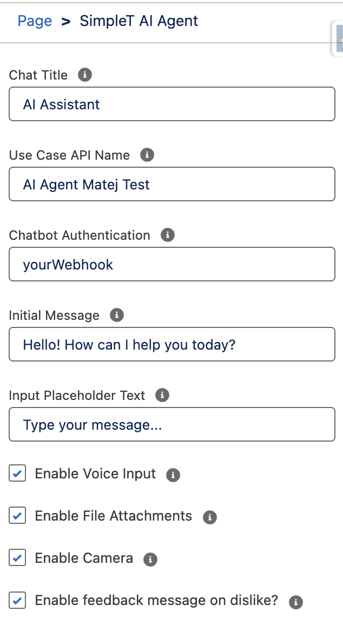
Task: Click the Enable Camera help icon
Action: (x=151, y=558)
